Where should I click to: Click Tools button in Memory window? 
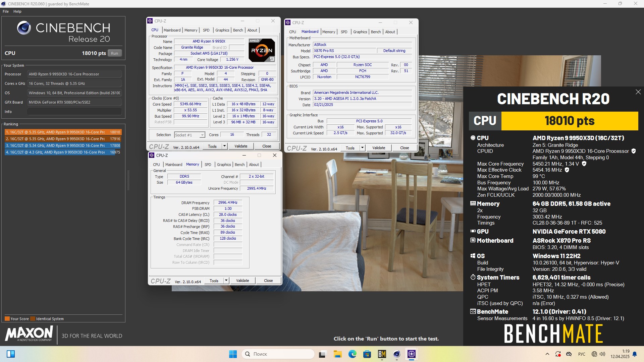coord(214,281)
